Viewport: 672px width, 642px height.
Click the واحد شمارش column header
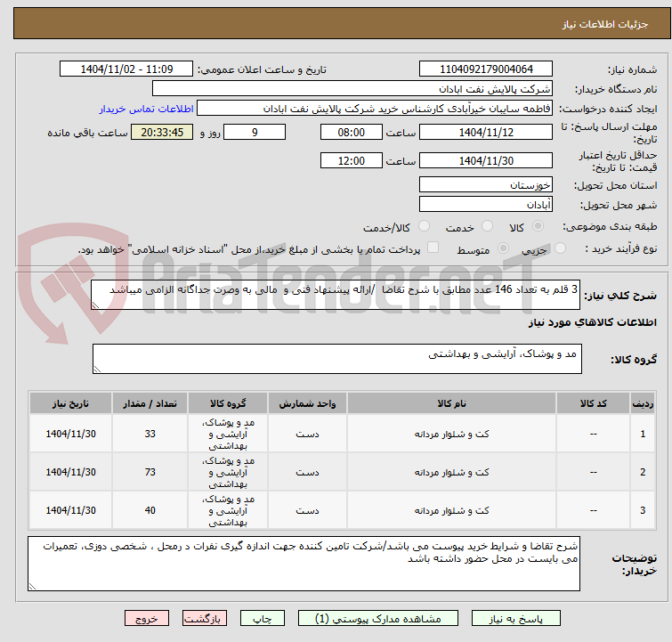[x=307, y=403]
